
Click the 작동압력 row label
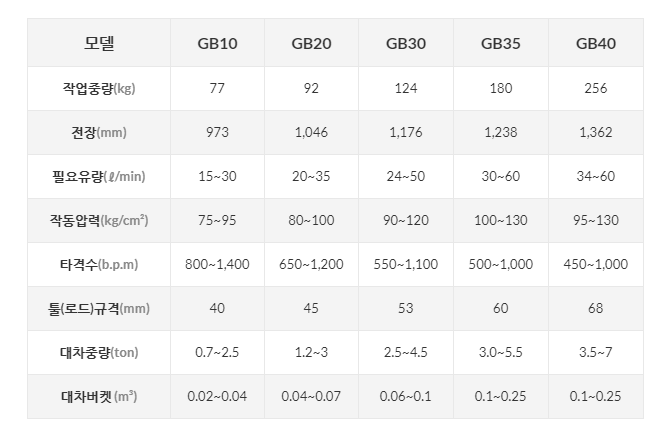pos(99,220)
